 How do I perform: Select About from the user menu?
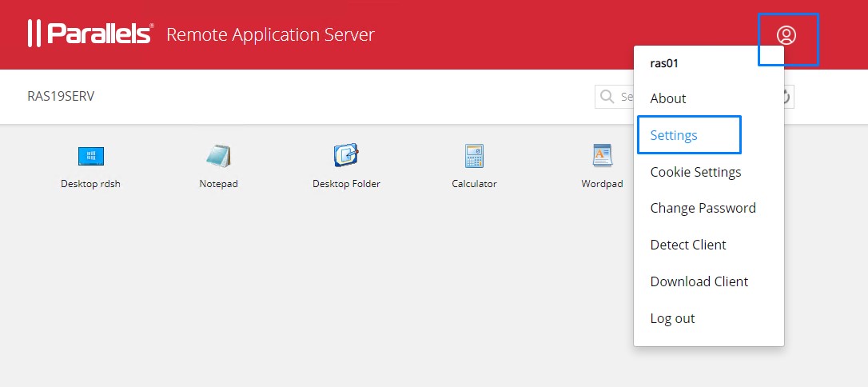668,98
